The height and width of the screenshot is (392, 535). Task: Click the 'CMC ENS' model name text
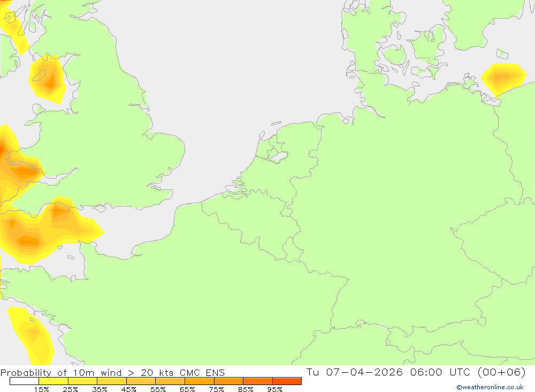(x=202, y=373)
